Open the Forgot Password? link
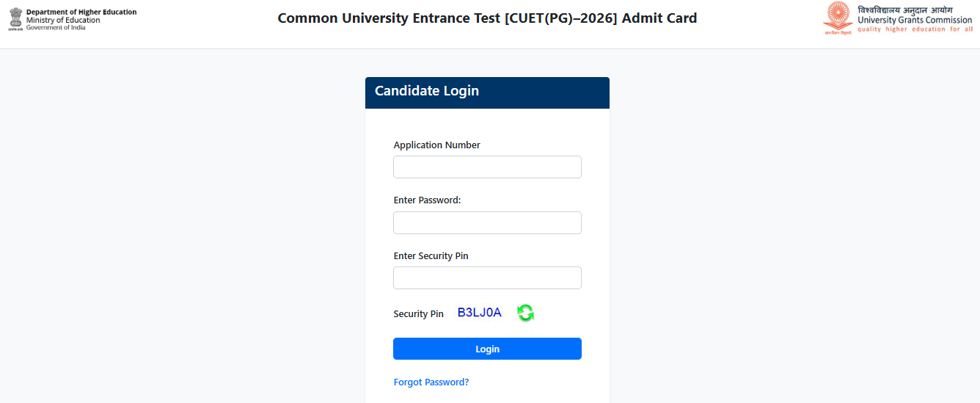Viewport: 980px width, 403px height. click(x=431, y=382)
